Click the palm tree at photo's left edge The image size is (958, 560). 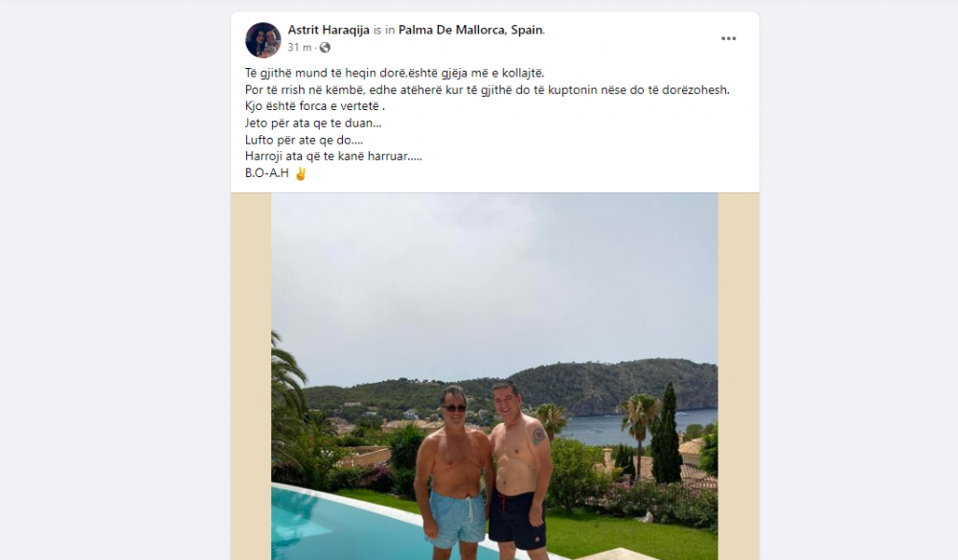click(285, 383)
